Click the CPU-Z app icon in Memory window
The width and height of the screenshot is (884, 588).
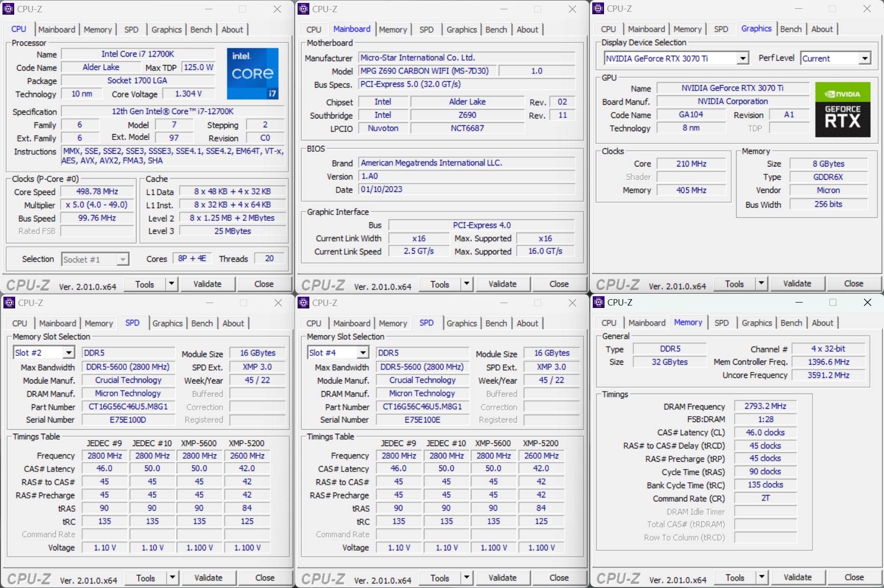(599, 302)
